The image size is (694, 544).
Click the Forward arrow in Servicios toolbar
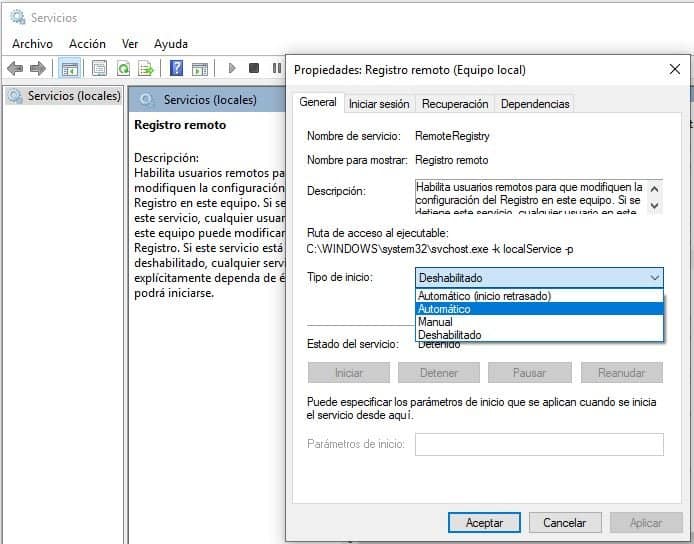(38, 68)
